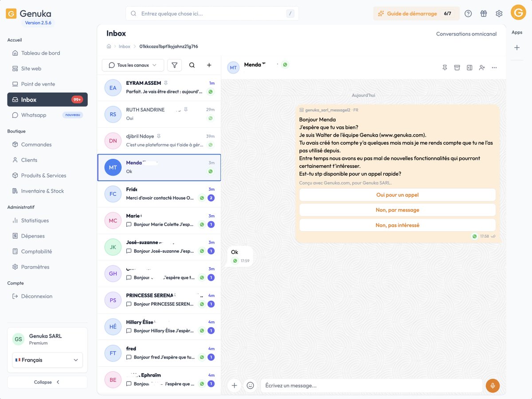
Task: Open EYRAM ASSEM conversation
Action: [x=159, y=87]
